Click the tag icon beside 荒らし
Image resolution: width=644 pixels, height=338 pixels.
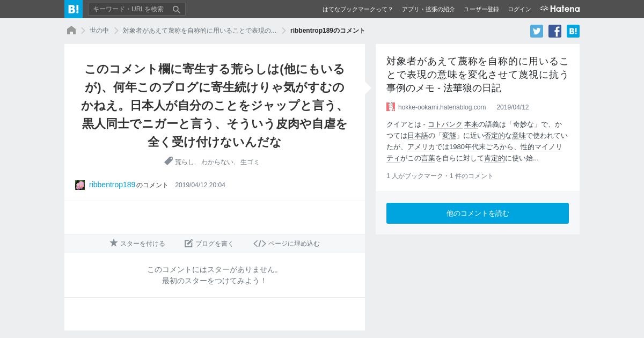tap(169, 161)
